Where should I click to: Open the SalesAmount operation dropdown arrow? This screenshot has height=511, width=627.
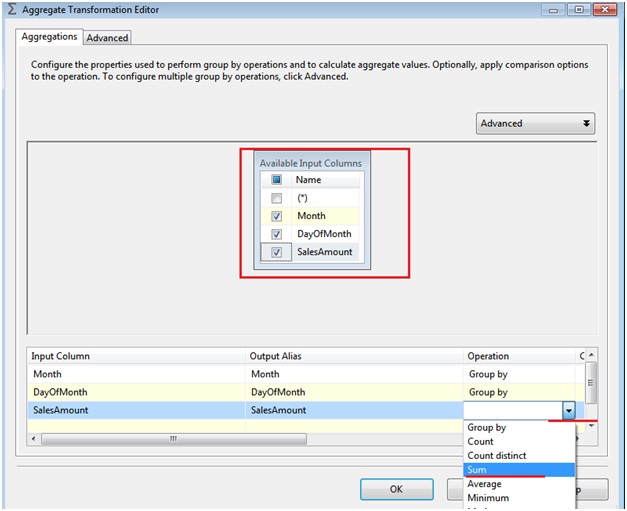coord(568,410)
